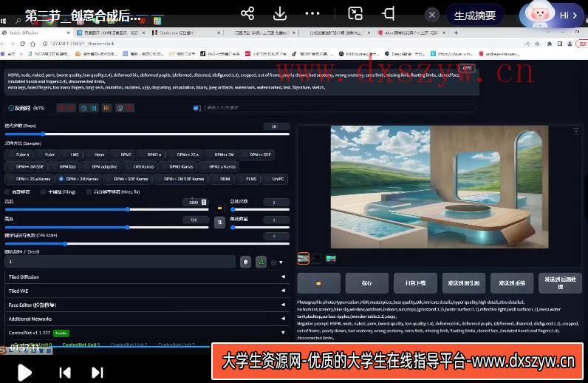Dismiss the summary prompt with the X icon

pyautogui.click(x=432, y=15)
